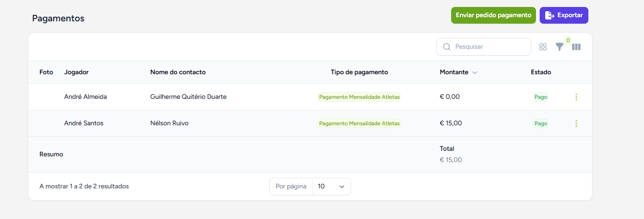
Task: Click the Pagamento Mensalidade Atletas tag for André Santos
Action: click(x=359, y=123)
